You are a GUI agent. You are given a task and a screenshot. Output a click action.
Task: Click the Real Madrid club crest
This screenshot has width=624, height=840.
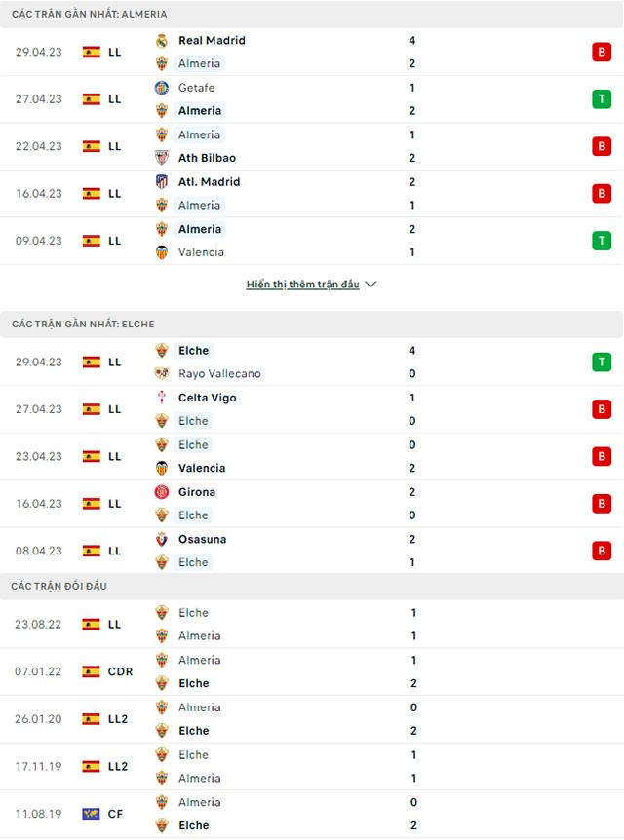(161, 41)
